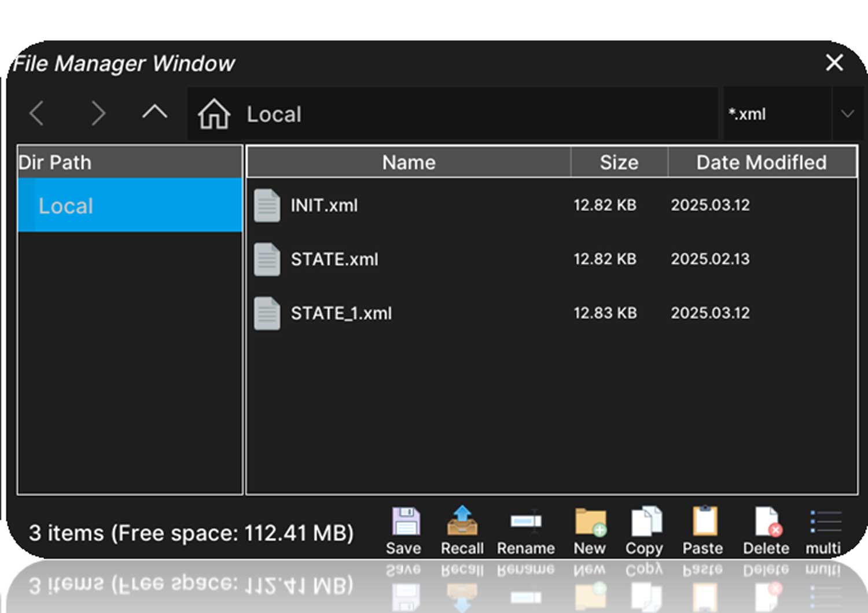Choose the STATE_1.xml file

point(341,313)
